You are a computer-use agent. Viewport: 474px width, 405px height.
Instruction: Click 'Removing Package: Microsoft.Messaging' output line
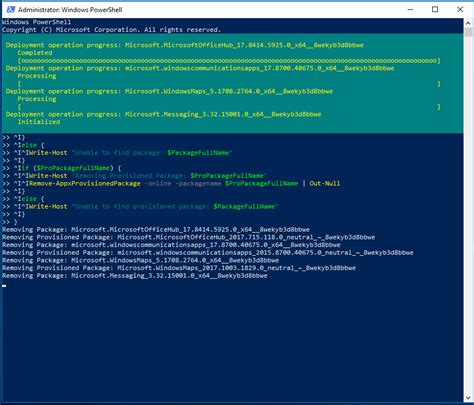[x=135, y=275]
